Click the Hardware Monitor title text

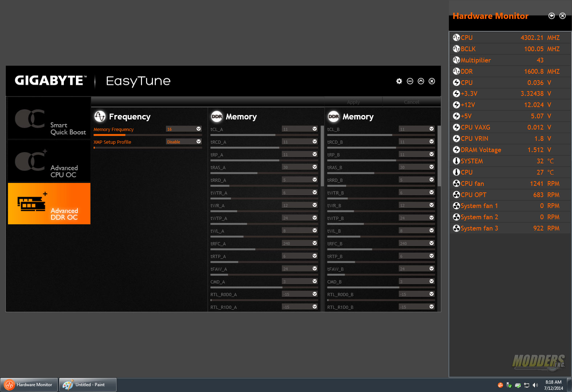point(490,16)
